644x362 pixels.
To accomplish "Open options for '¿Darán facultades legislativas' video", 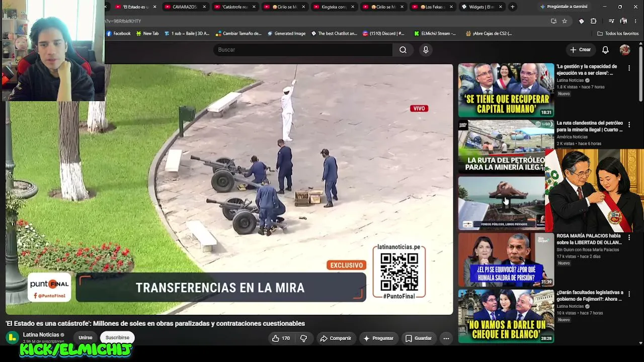I will (629, 294).
